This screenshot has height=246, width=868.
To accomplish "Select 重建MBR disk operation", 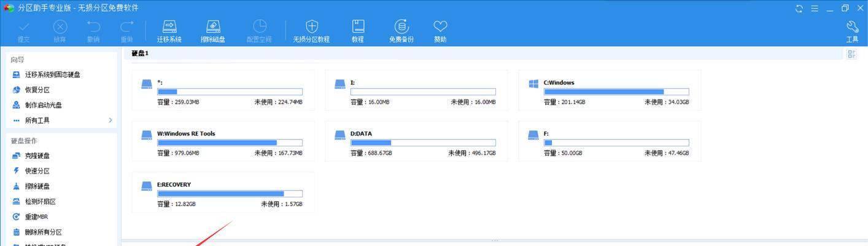I will tap(36, 217).
